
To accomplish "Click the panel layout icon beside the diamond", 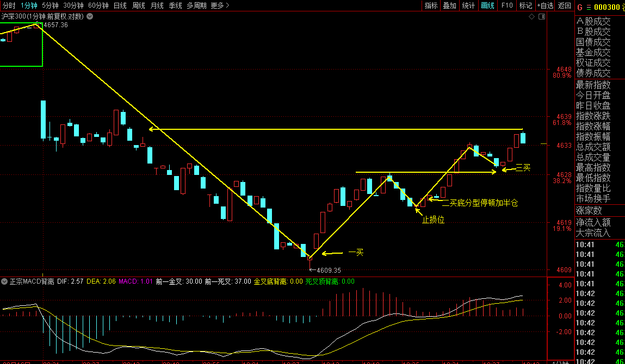I will 541,17.
